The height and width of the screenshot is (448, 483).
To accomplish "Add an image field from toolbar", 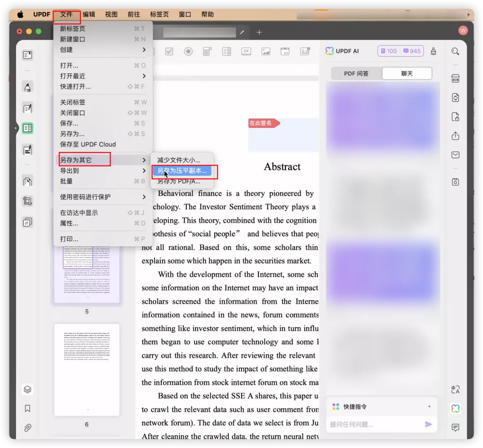I will pos(266,51).
